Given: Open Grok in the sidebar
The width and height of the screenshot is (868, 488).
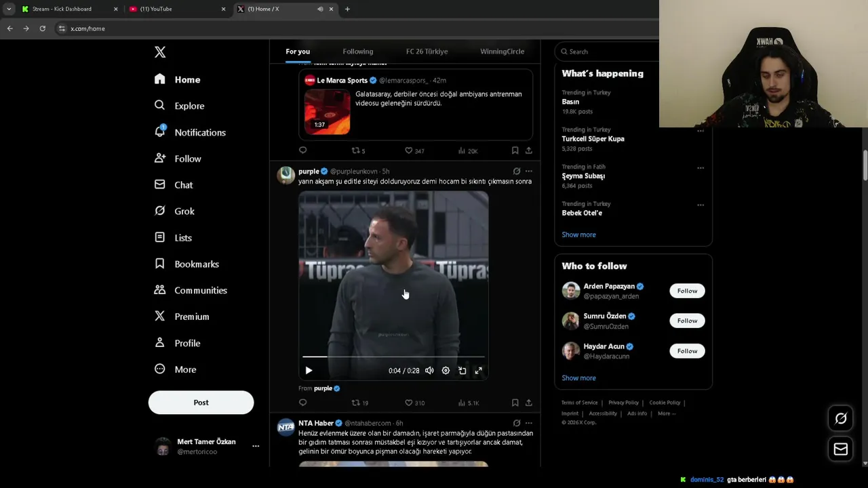Looking at the screenshot, I should (174, 211).
